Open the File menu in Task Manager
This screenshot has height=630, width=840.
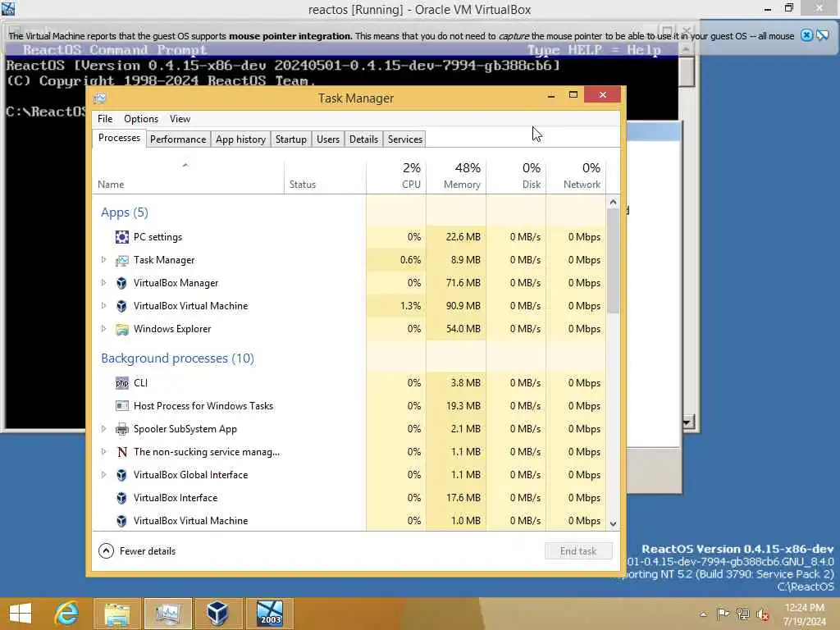coord(105,119)
